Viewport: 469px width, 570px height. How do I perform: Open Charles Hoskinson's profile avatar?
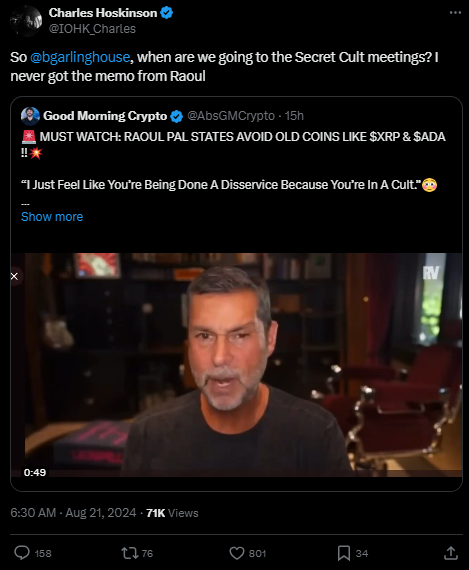click(25, 21)
